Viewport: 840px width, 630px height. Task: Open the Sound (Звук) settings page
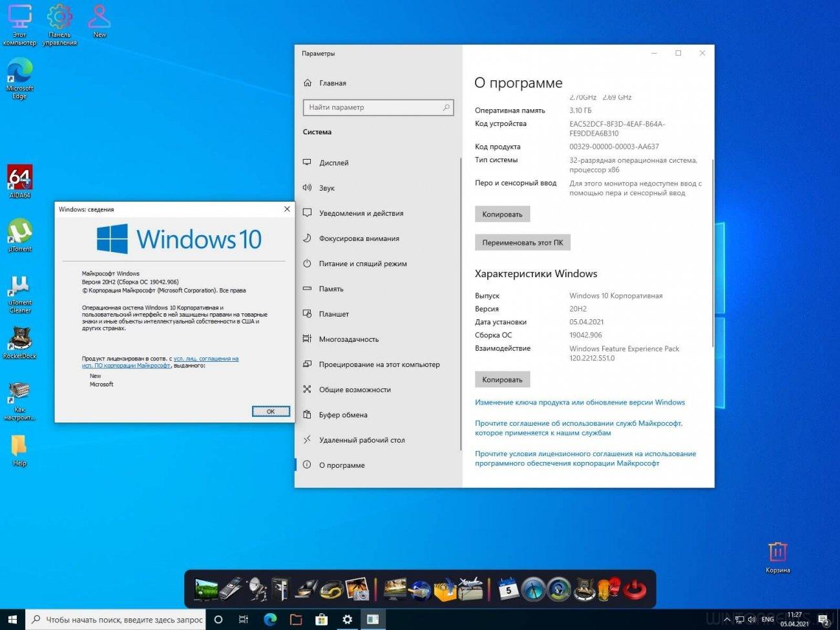pos(378,188)
